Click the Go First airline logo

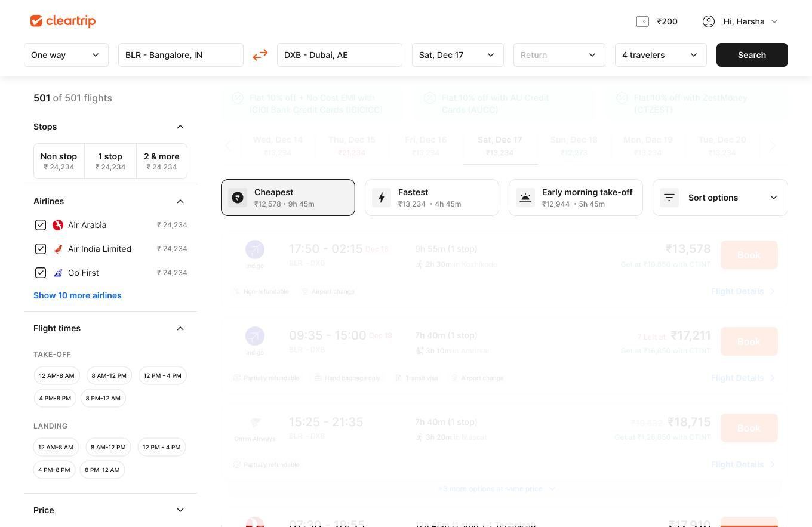tap(58, 273)
